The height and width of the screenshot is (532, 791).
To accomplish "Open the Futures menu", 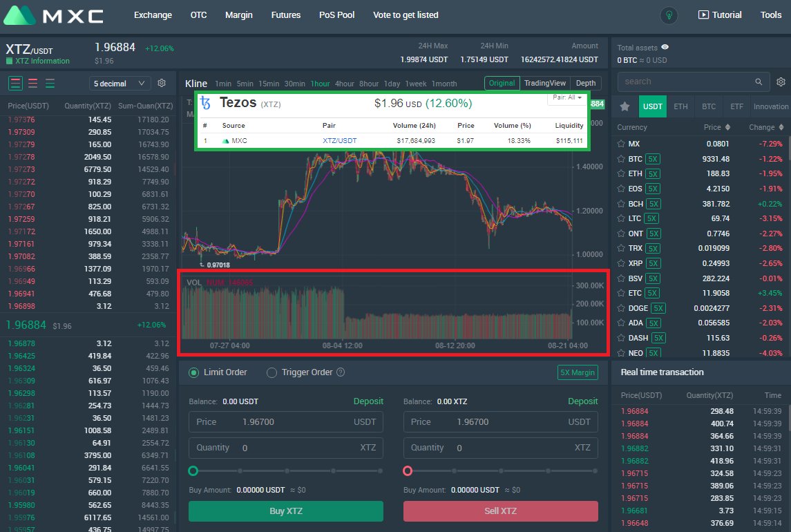I will tap(286, 15).
